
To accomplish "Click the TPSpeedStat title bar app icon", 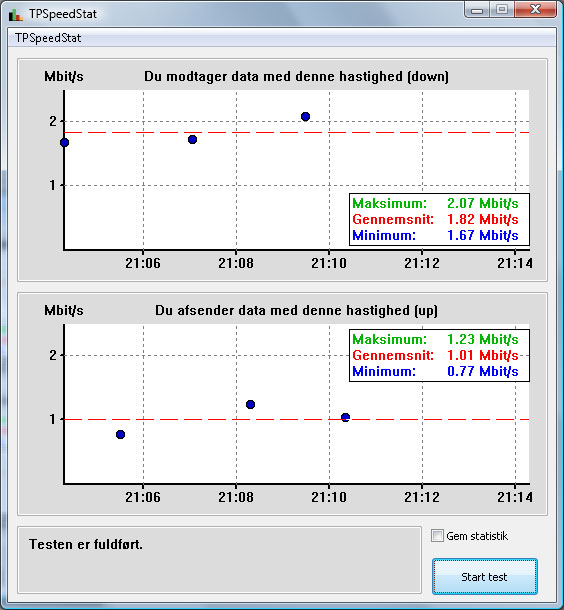I will coord(16,14).
